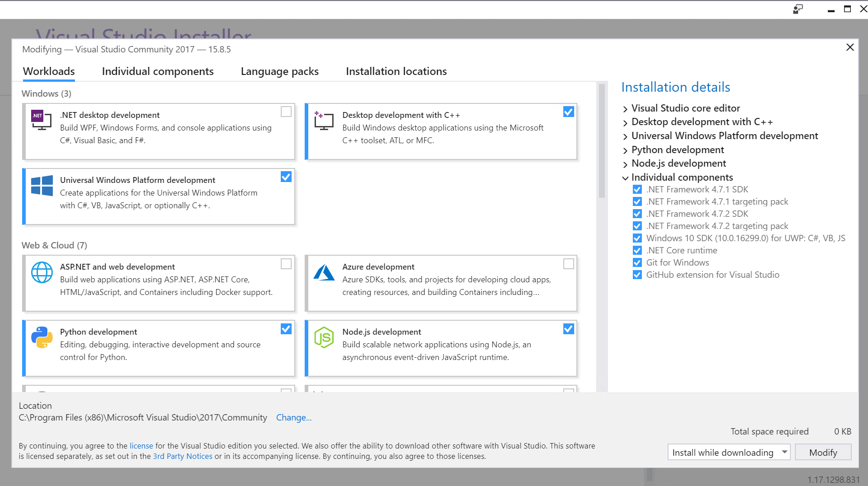
Task: Uncheck the Python development workload
Action: coord(286,328)
